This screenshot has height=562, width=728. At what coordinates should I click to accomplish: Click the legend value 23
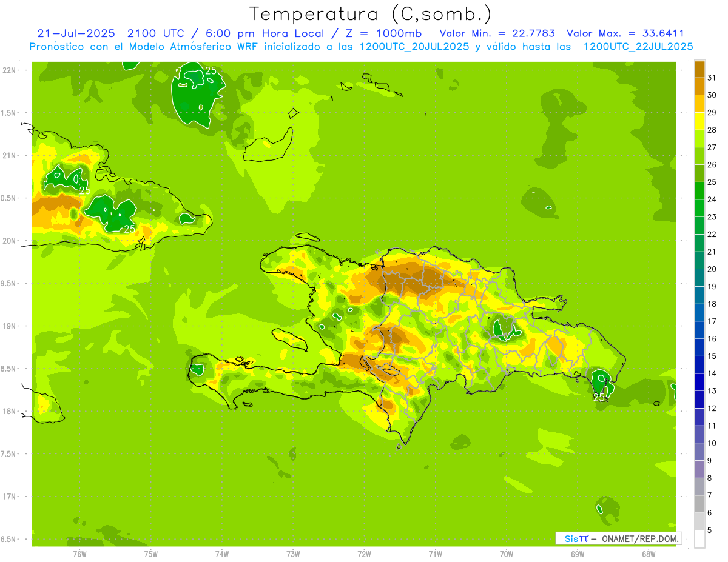coord(712,217)
